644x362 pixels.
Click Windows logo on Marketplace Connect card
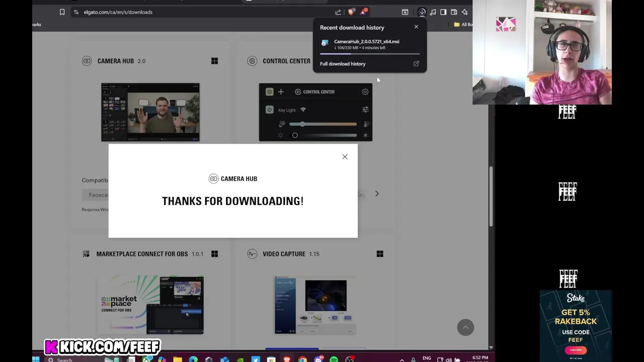tap(214, 254)
